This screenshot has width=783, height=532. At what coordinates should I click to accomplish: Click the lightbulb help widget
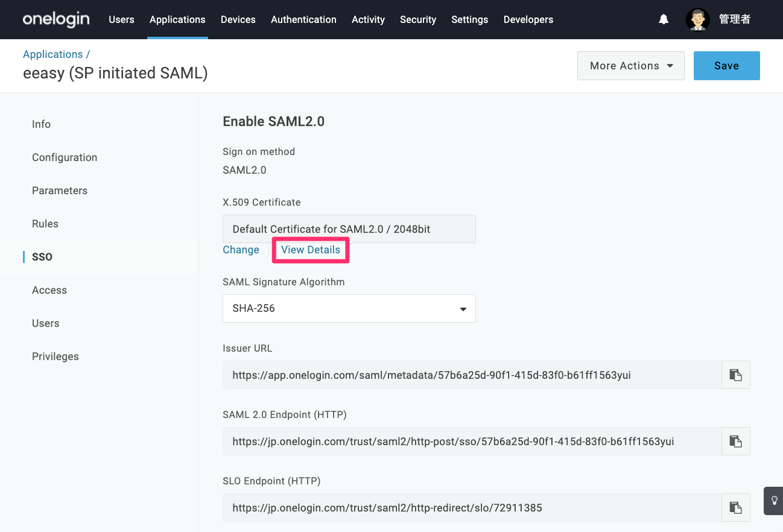[x=774, y=501]
